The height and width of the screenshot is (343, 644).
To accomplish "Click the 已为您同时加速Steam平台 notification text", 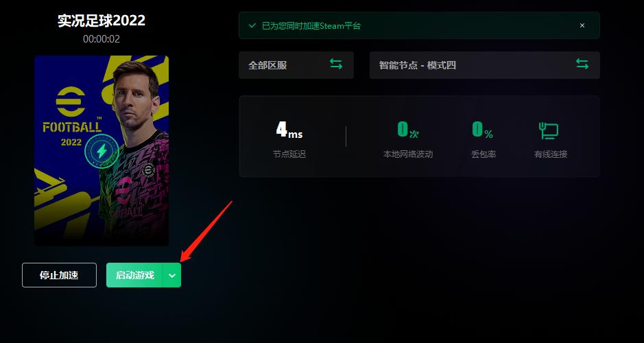I will coord(311,26).
